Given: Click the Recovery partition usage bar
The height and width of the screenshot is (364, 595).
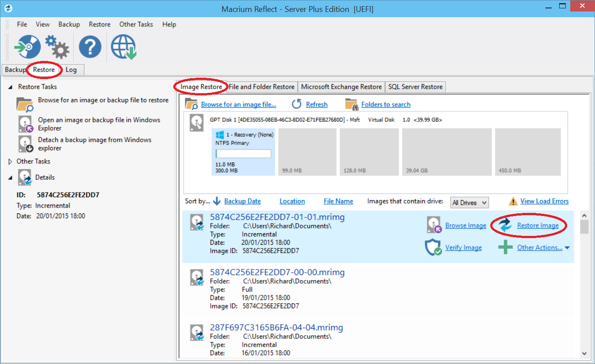Looking at the screenshot, I should coord(243,154).
